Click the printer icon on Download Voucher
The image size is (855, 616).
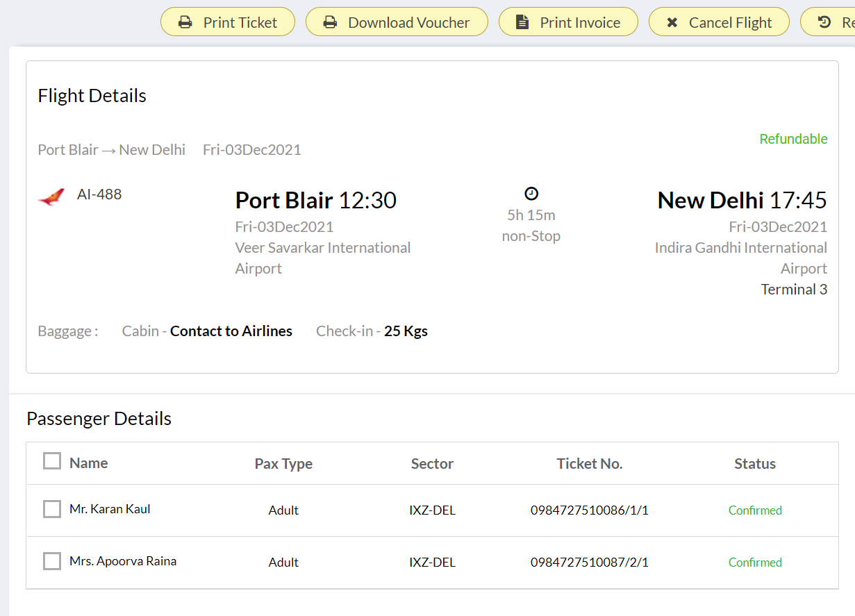point(331,22)
